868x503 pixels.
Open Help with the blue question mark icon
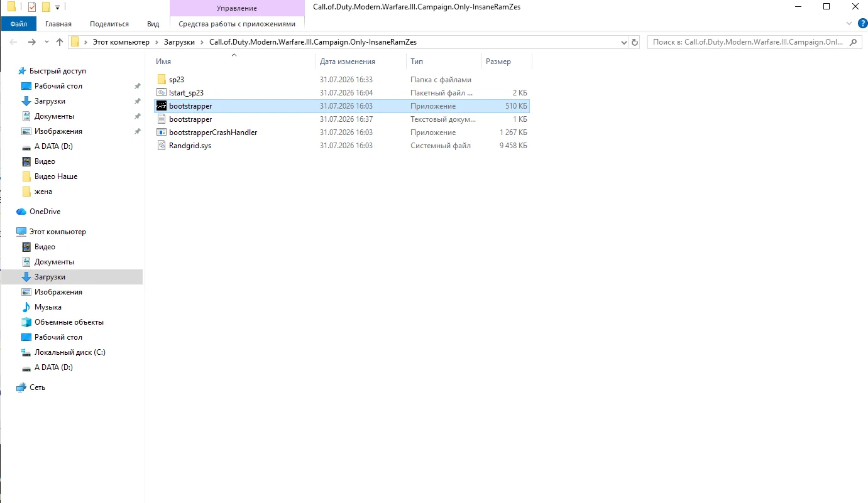pos(862,23)
